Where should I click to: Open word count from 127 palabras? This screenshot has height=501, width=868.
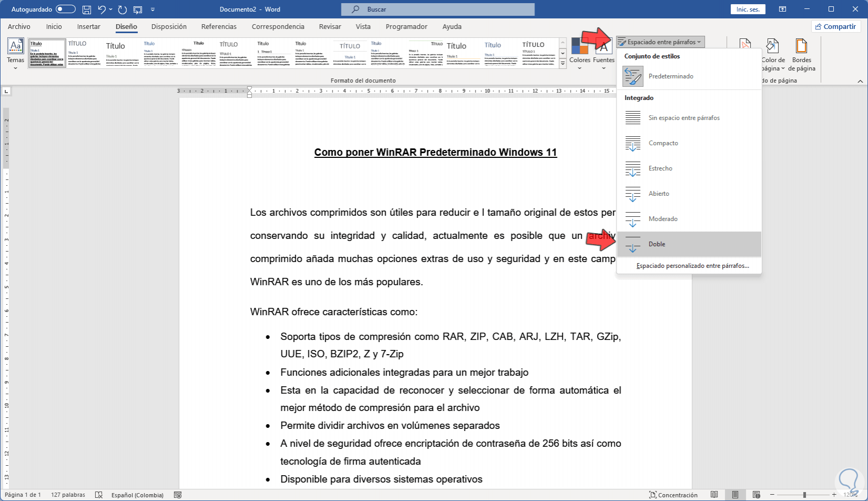[x=68, y=495]
